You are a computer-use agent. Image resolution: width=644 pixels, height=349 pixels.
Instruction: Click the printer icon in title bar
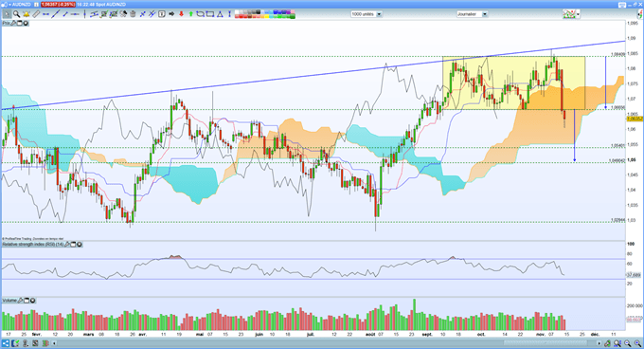tap(622, 5)
